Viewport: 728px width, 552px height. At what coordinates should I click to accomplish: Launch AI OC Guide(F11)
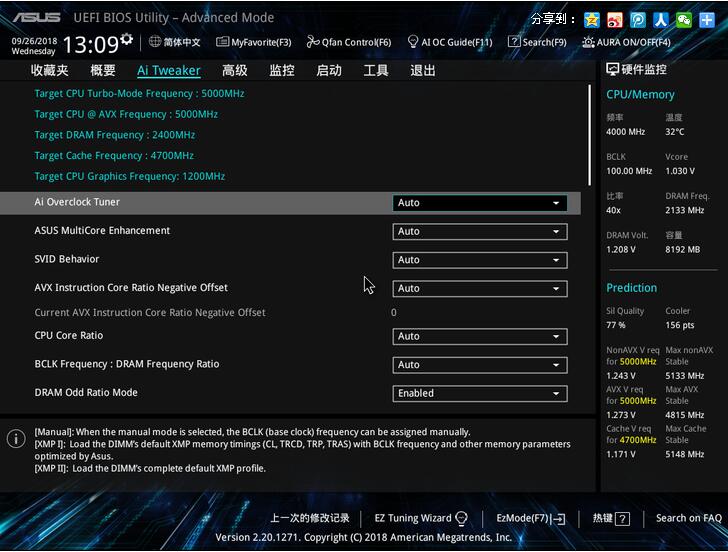[x=449, y=42]
